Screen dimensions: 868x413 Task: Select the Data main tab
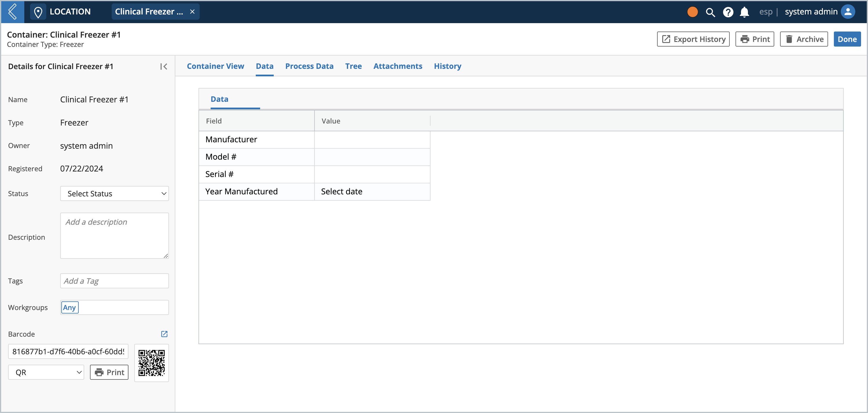tap(264, 66)
